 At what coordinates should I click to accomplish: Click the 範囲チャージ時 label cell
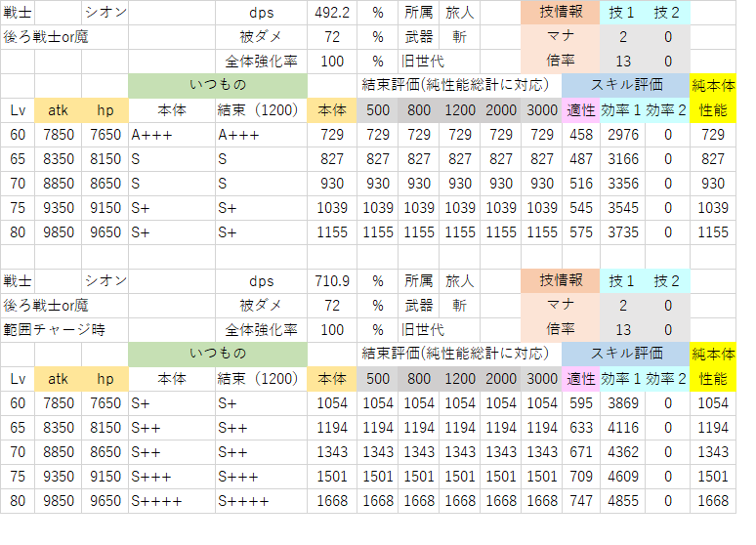64,330
